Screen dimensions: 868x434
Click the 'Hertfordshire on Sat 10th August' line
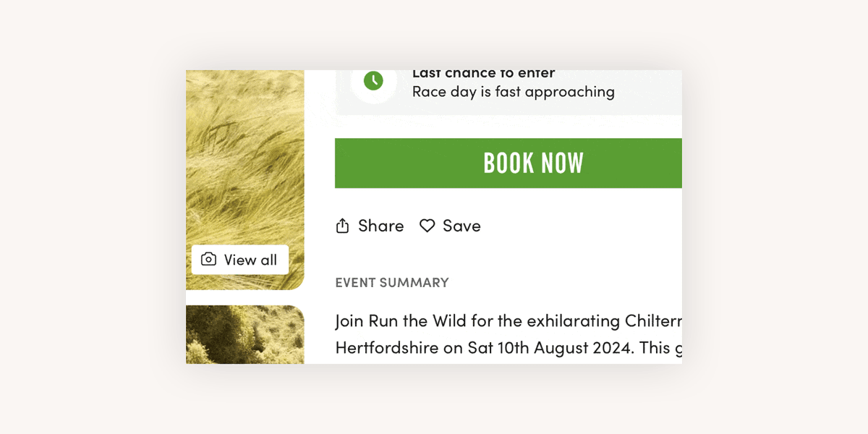point(508,348)
